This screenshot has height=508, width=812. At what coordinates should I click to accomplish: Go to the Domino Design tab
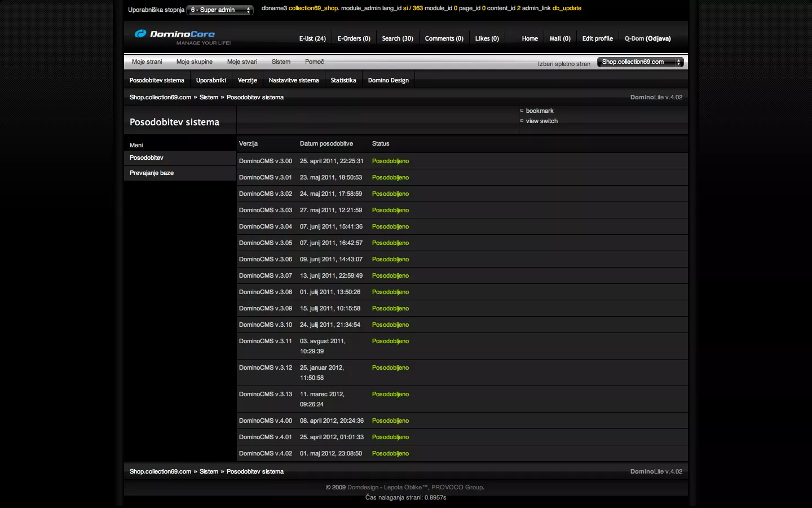coord(388,80)
